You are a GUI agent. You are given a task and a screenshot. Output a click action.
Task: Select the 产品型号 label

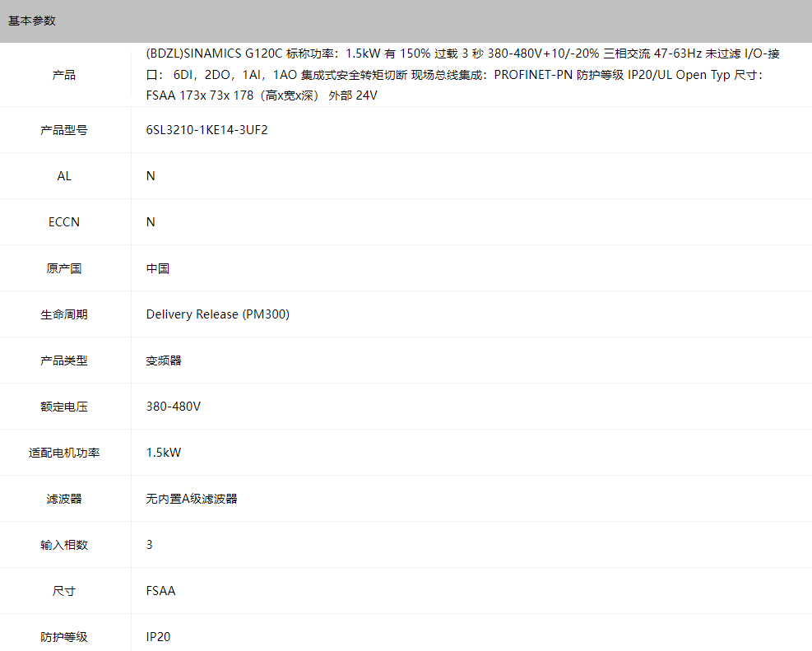(x=63, y=130)
